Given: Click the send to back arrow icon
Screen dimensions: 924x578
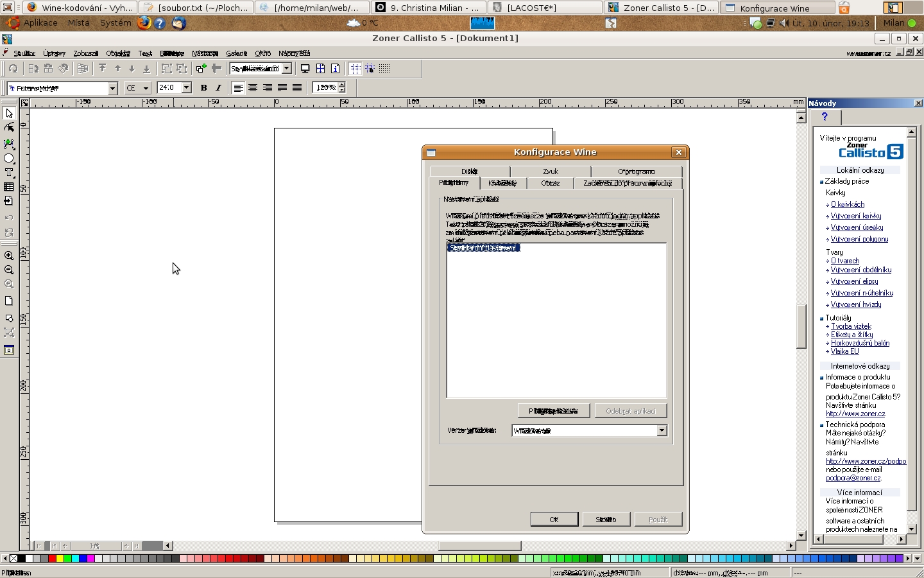Looking at the screenshot, I should tap(146, 69).
